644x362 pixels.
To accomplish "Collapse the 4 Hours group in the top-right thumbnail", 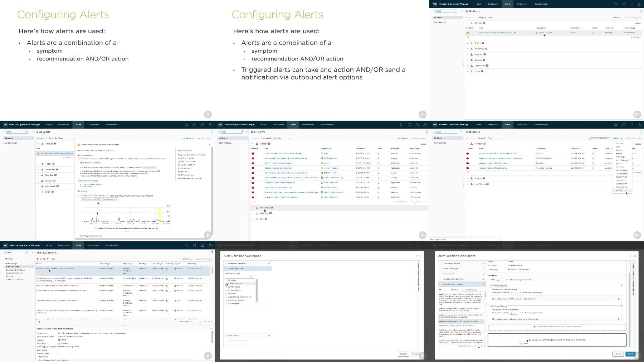I will [x=467, y=23].
